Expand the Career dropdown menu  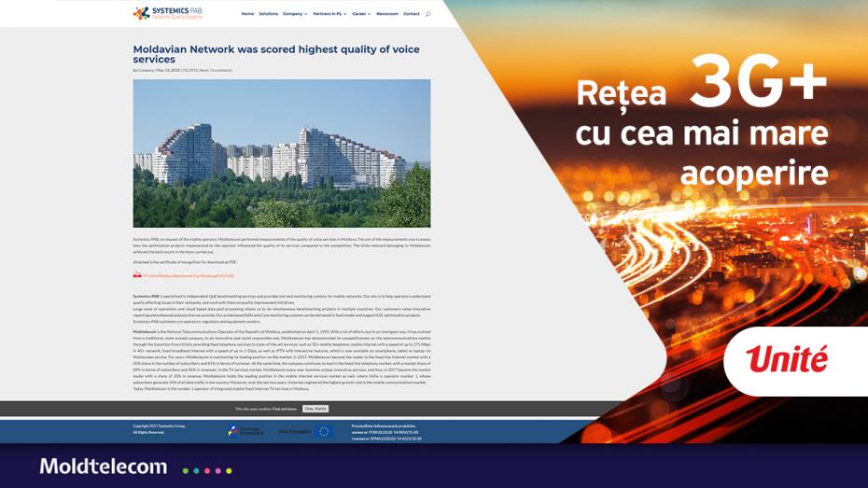(x=361, y=14)
